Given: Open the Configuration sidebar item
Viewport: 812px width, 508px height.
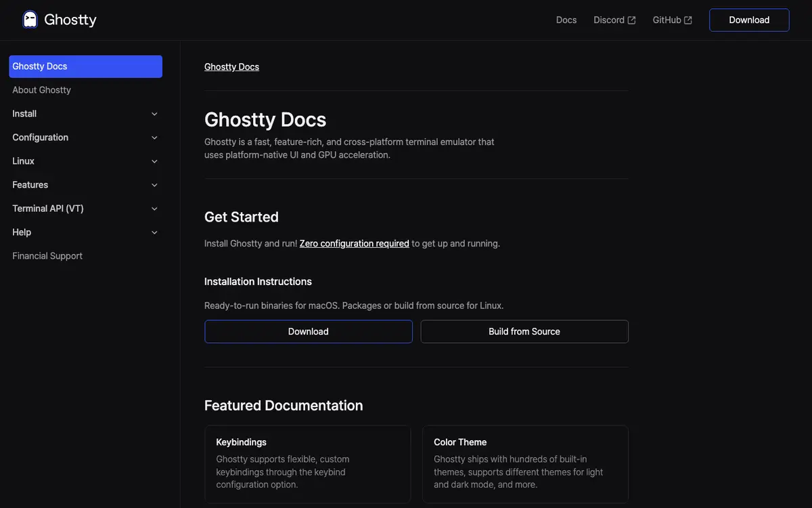Looking at the screenshot, I should [x=85, y=137].
